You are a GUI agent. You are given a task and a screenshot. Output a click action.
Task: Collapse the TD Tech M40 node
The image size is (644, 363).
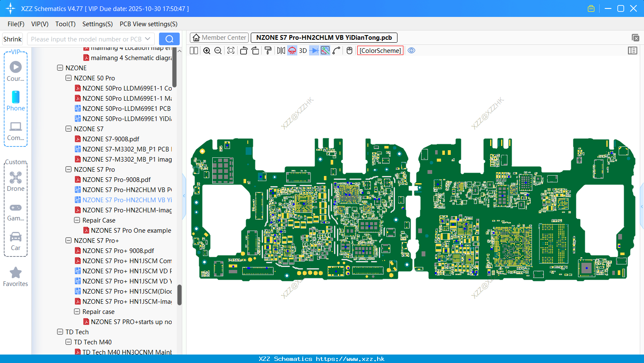pyautogui.click(x=69, y=342)
